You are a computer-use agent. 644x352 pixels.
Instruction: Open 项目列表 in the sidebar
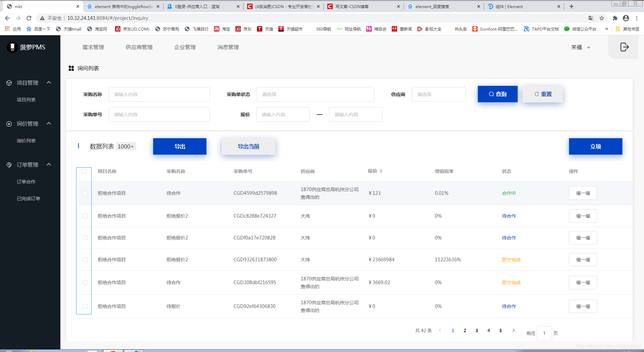click(x=26, y=100)
